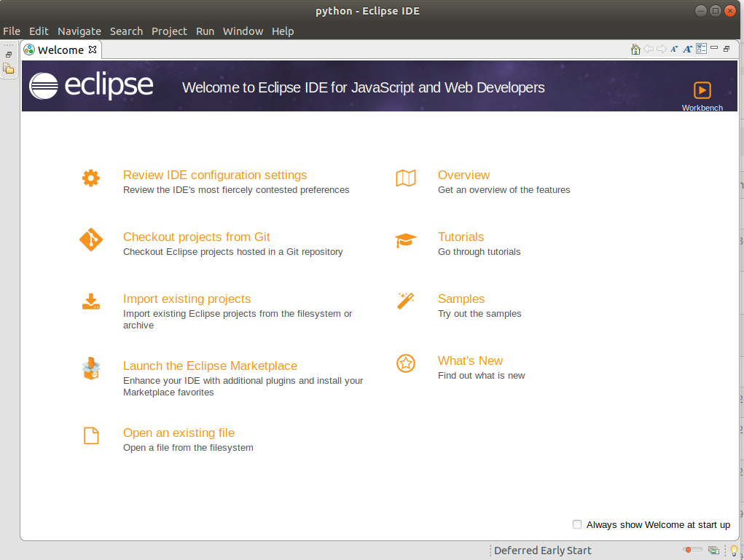The height and width of the screenshot is (560, 744).
Task: Open the Navigate menu
Action: coord(79,31)
